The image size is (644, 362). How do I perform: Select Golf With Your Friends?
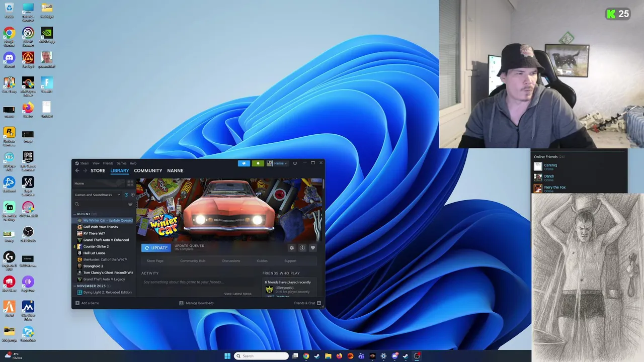pos(100,227)
